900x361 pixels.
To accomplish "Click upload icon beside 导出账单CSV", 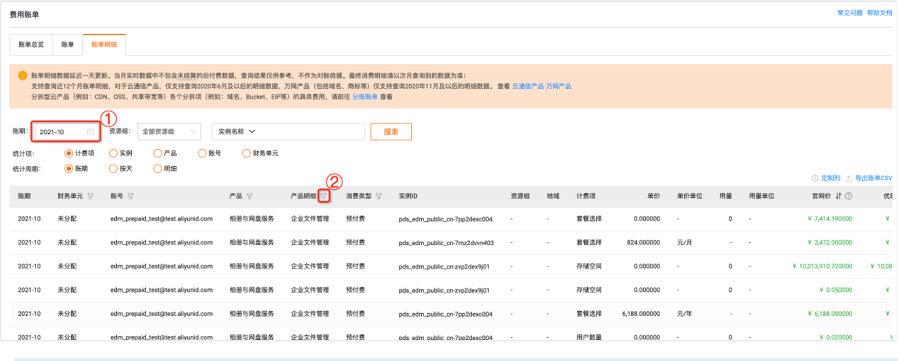I will [849, 178].
